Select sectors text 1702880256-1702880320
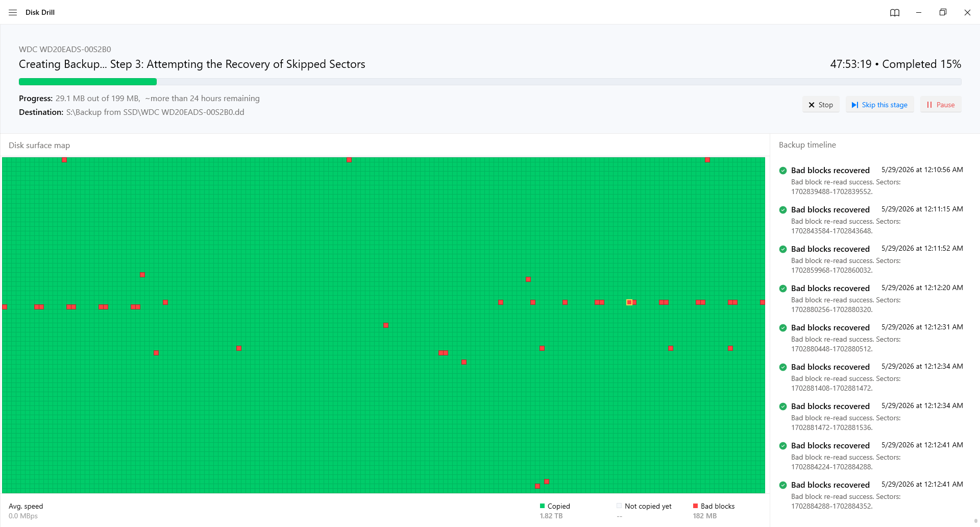The width and height of the screenshot is (980, 527). pyautogui.click(x=831, y=309)
